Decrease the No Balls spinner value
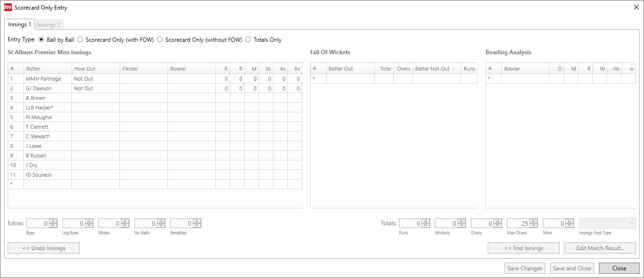Screen dimensions: 644x278 [161, 226]
